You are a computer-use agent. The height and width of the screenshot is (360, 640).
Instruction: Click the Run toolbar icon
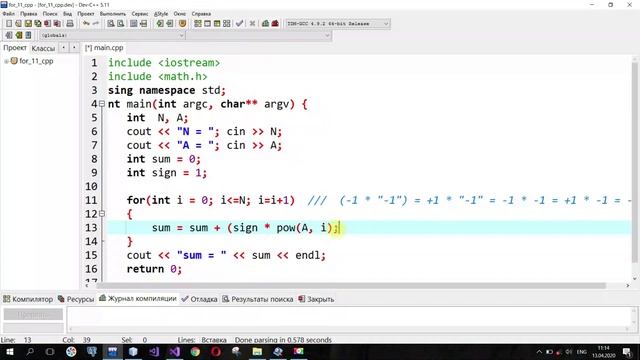(207, 24)
